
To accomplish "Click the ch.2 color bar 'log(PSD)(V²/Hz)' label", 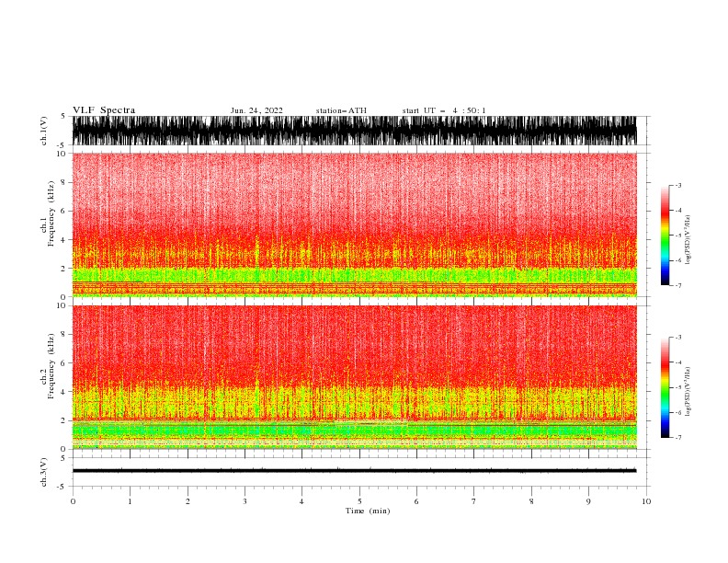I will (x=688, y=392).
